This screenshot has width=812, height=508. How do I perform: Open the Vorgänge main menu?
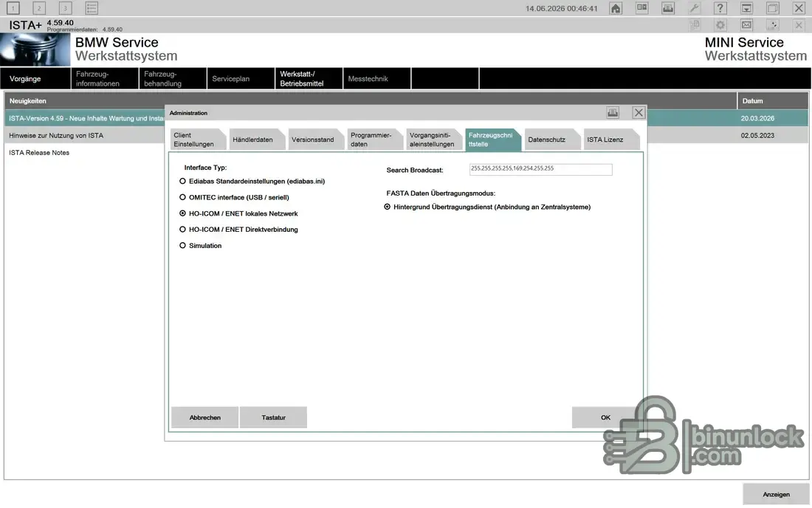tap(35, 78)
